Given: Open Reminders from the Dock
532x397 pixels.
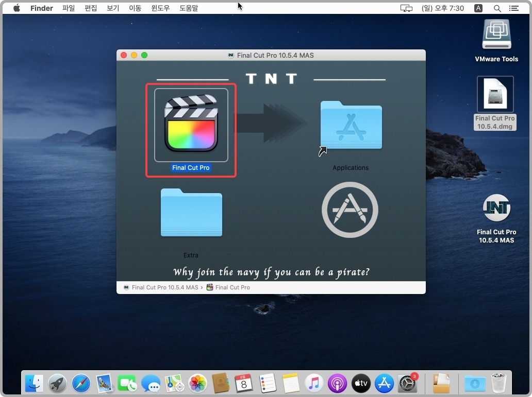Looking at the screenshot, I should point(268,384).
